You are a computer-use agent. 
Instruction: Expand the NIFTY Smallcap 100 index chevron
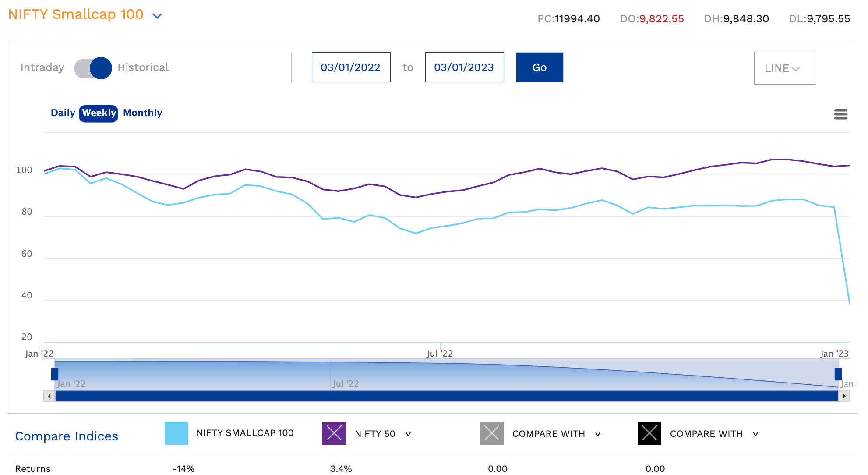point(157,16)
